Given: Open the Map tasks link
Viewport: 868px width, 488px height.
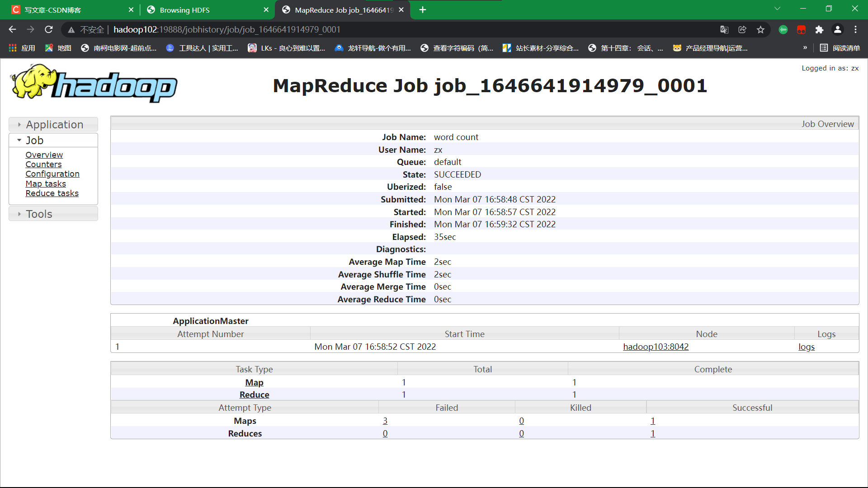Looking at the screenshot, I should (46, 184).
